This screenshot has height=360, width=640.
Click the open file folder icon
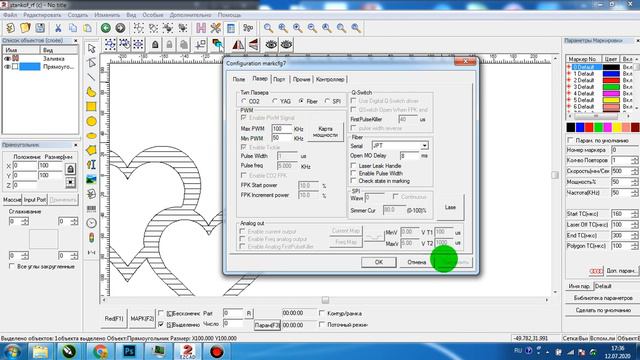25,28
